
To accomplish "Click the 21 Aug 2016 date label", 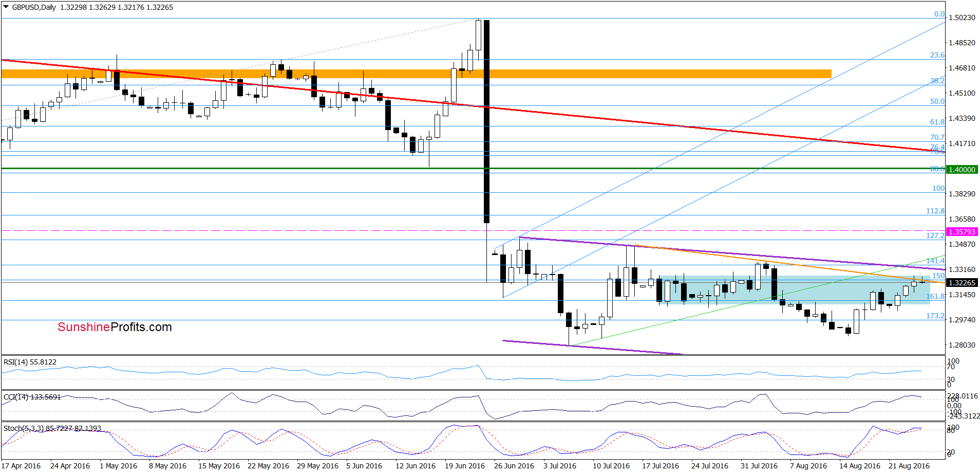I will click(x=909, y=466).
